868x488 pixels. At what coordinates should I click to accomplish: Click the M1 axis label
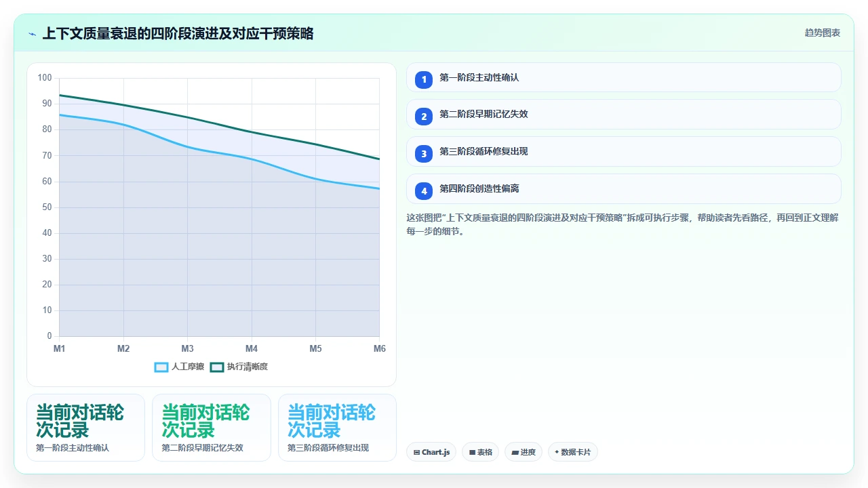(60, 348)
